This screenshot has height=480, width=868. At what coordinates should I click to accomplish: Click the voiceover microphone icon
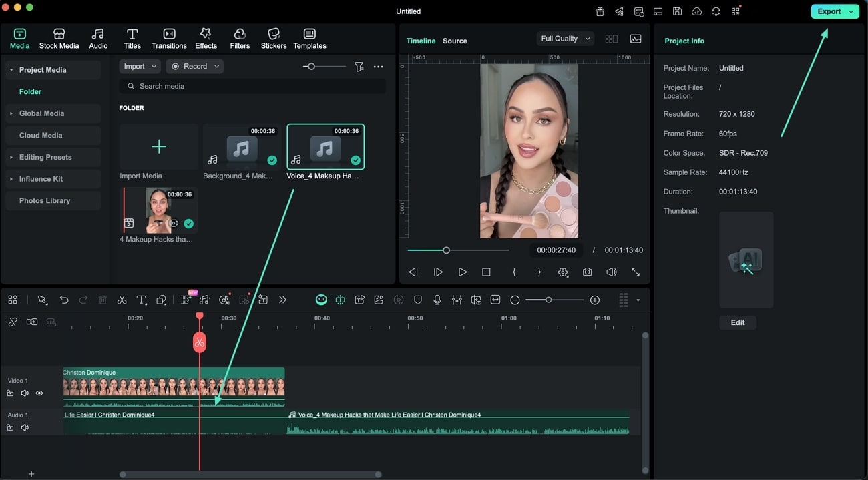coord(437,300)
